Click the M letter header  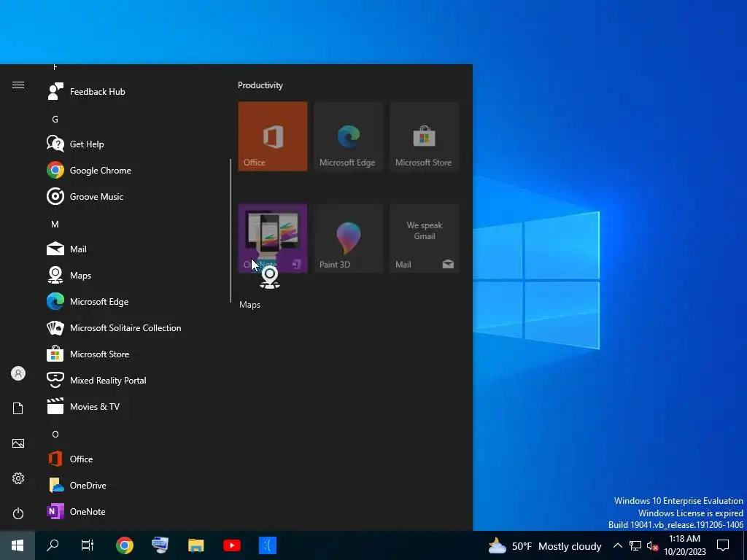[x=55, y=224]
